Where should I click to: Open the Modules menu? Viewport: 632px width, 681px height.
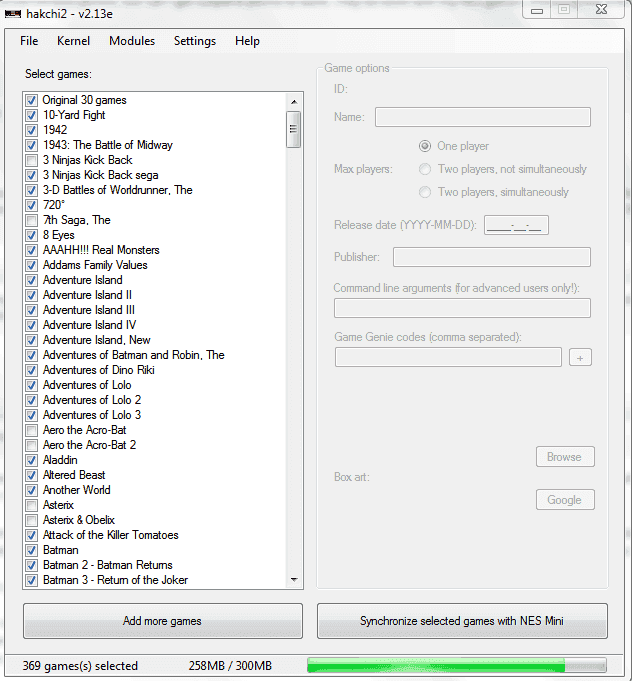(132, 41)
